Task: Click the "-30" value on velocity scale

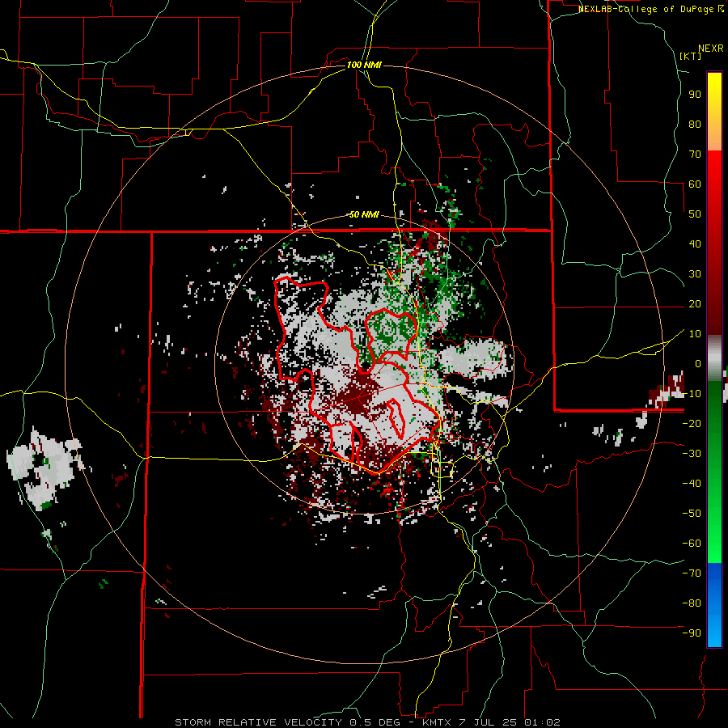Action: pyautogui.click(x=692, y=454)
